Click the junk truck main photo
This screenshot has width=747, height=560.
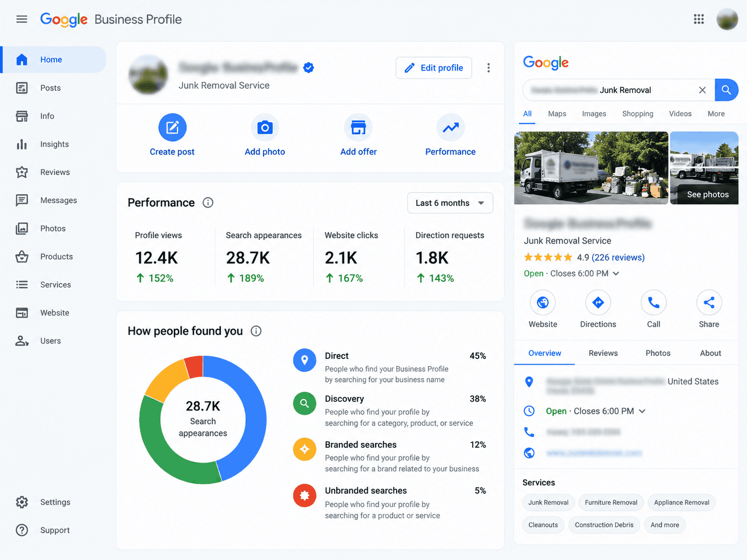pos(591,168)
